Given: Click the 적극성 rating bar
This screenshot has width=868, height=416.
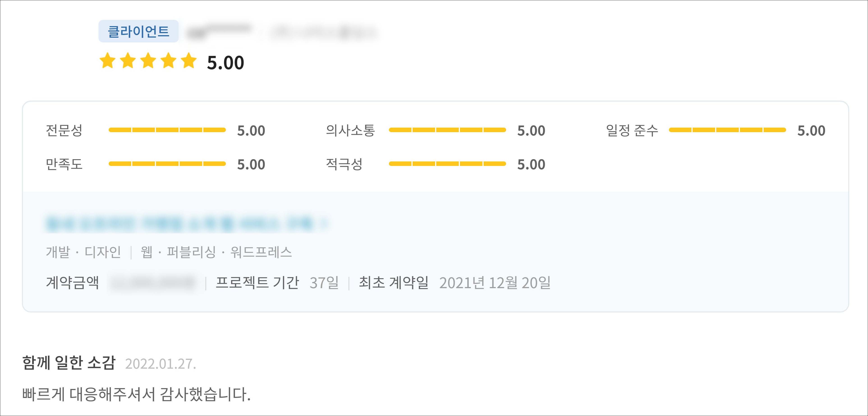Looking at the screenshot, I should (447, 164).
